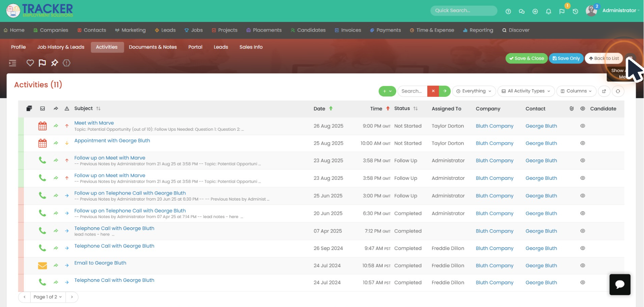Image resolution: width=644 pixels, height=307 pixels.
Task: Open the header flag with badge 1
Action: tap(562, 12)
